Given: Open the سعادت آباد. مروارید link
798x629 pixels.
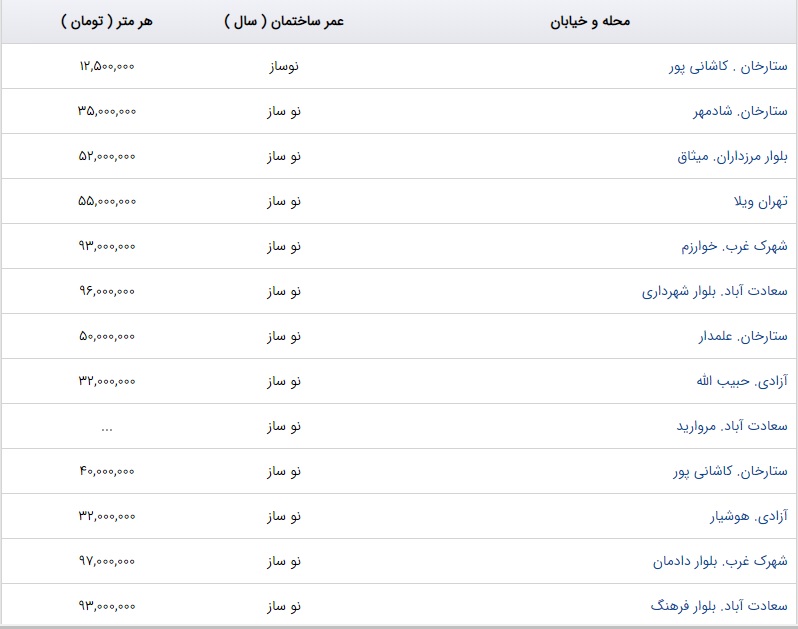Looking at the screenshot, I should [x=738, y=426].
